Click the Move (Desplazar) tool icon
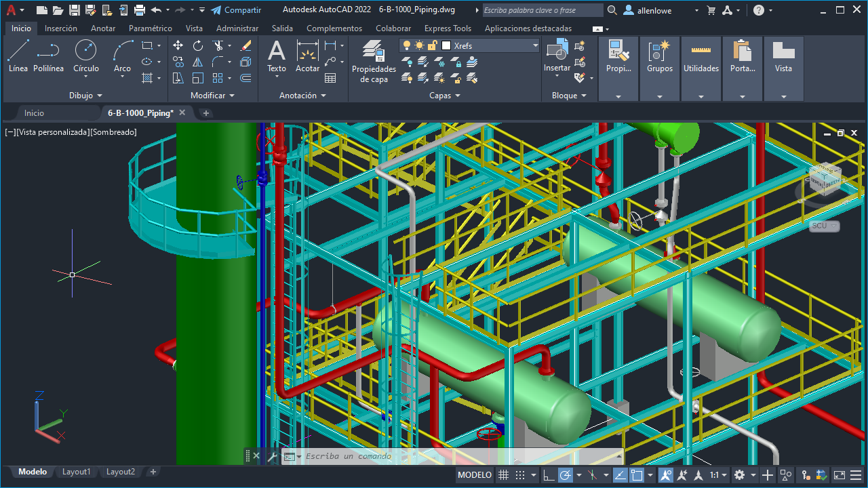Image resolution: width=868 pixels, height=488 pixels. 178,45
